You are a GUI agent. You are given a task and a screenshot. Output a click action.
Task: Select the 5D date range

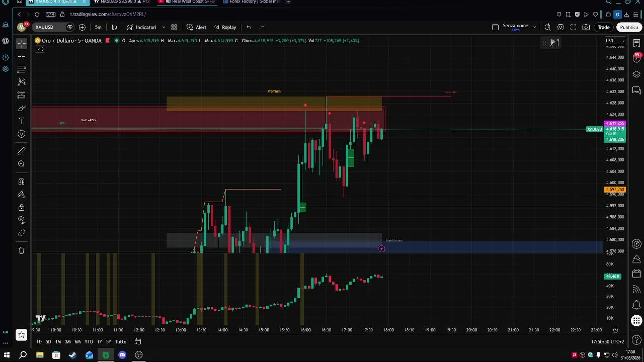(48, 342)
